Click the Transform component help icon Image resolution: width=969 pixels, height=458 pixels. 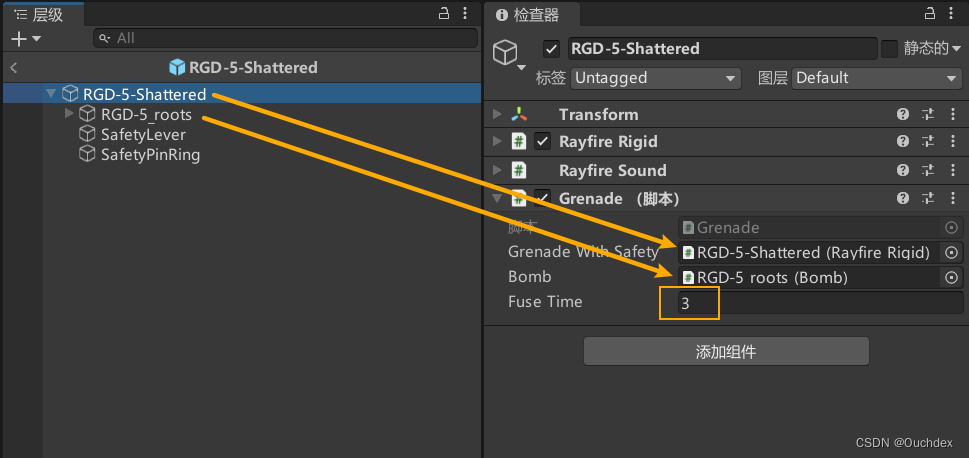pos(903,114)
